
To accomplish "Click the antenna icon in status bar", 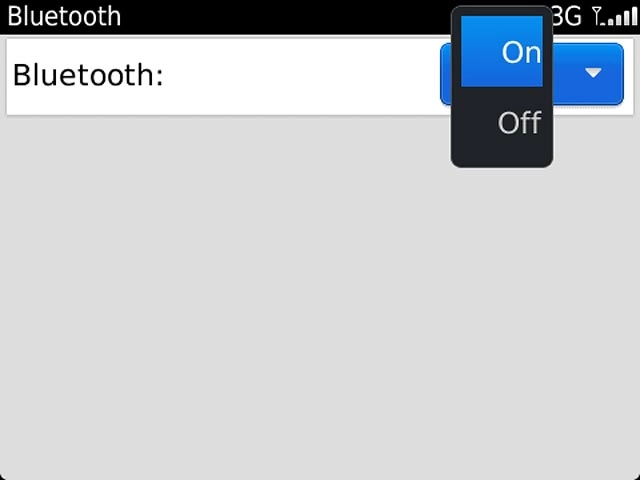I will click(x=596, y=16).
